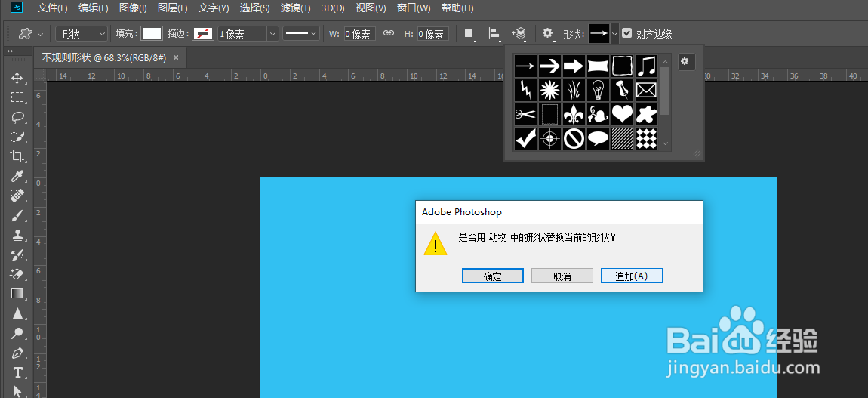Choose the diamond checker pattern shape

(x=646, y=138)
